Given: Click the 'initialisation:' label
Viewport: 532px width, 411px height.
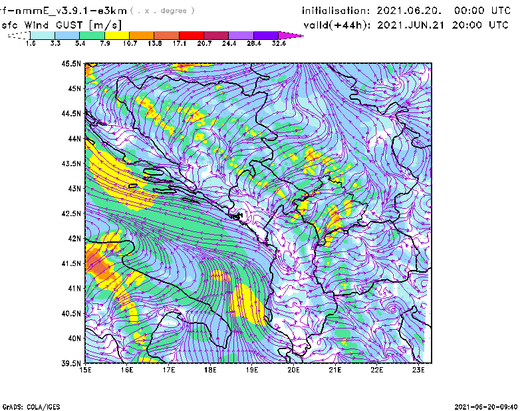Looking at the screenshot, I should 336,11.
